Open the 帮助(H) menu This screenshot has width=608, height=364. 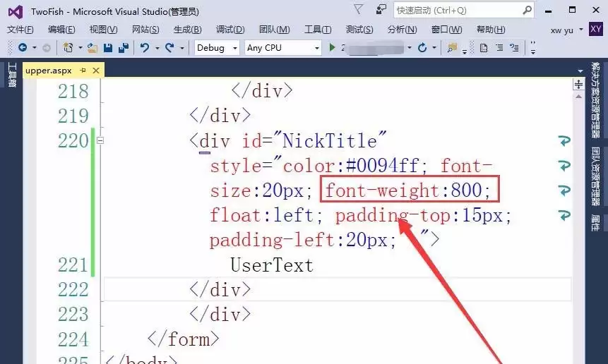[491, 30]
